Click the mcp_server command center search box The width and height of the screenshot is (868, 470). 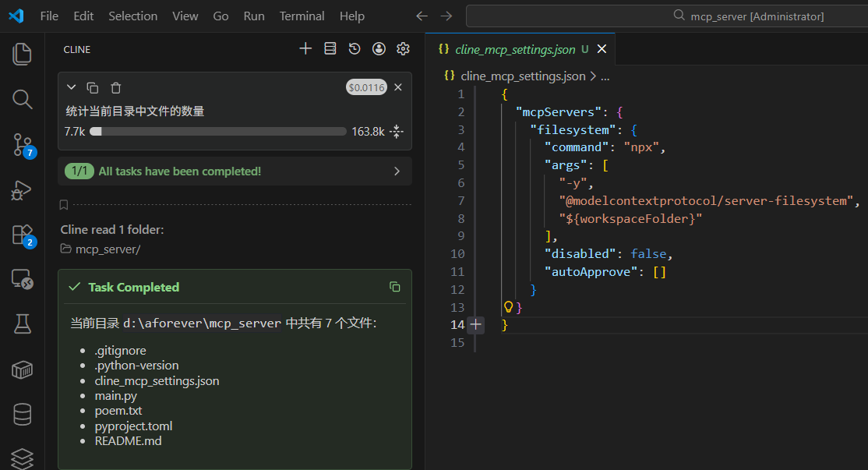point(748,16)
